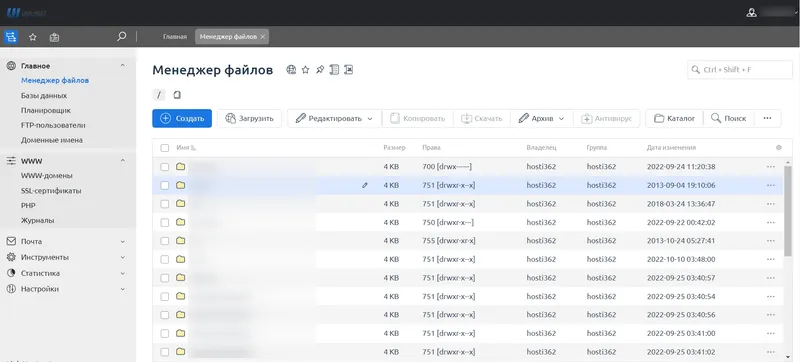Viewport: 800px width, 362px height.
Task: Expand the Настройки sidebar section
Action: 122,289
